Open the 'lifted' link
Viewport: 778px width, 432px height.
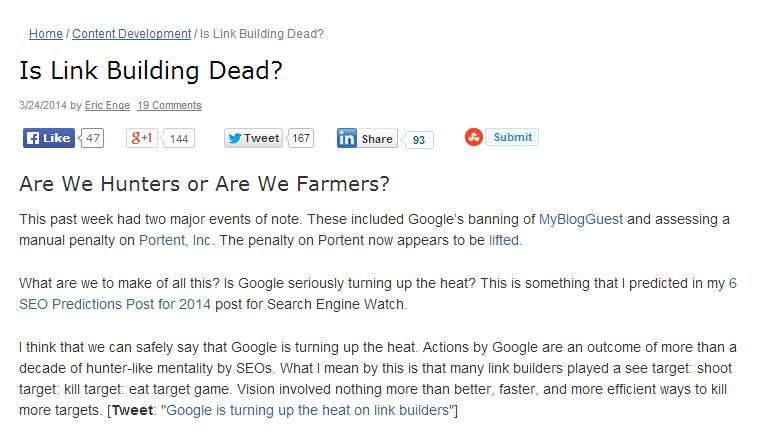(x=504, y=240)
